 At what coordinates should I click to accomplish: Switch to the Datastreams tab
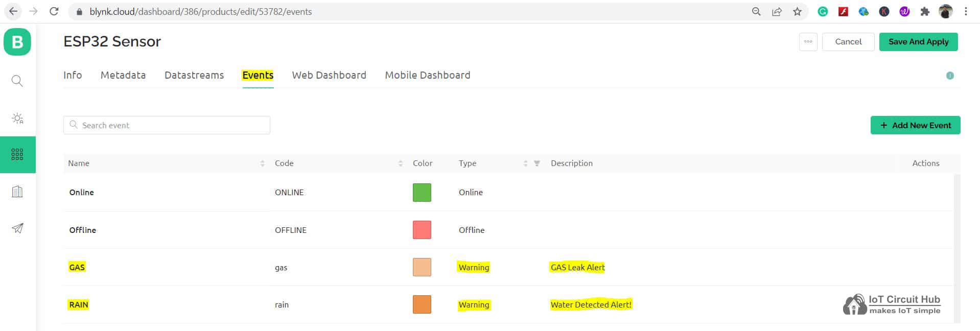click(194, 75)
